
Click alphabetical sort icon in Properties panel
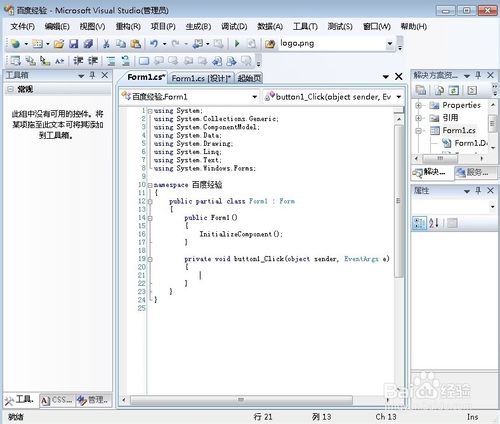click(x=434, y=223)
